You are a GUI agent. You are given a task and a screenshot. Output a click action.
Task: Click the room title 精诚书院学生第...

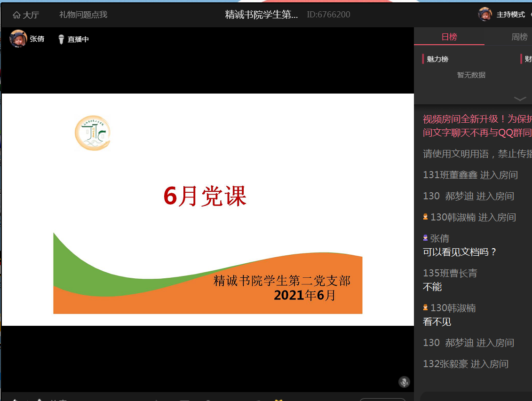261,15
